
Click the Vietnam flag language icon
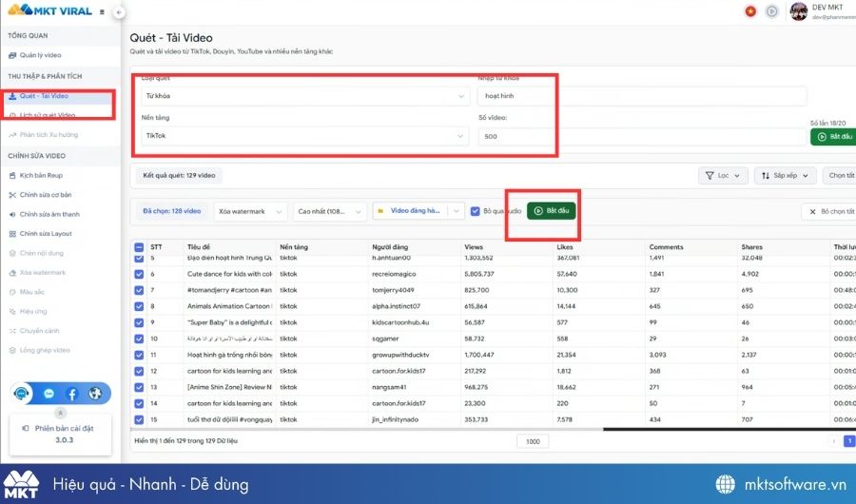[750, 10]
